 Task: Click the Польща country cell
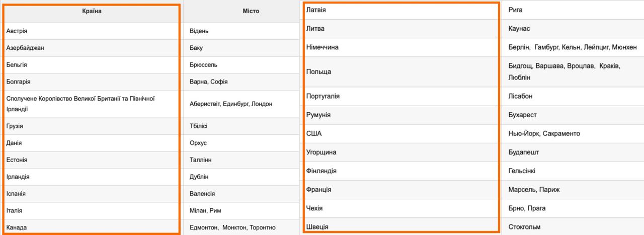click(318, 72)
